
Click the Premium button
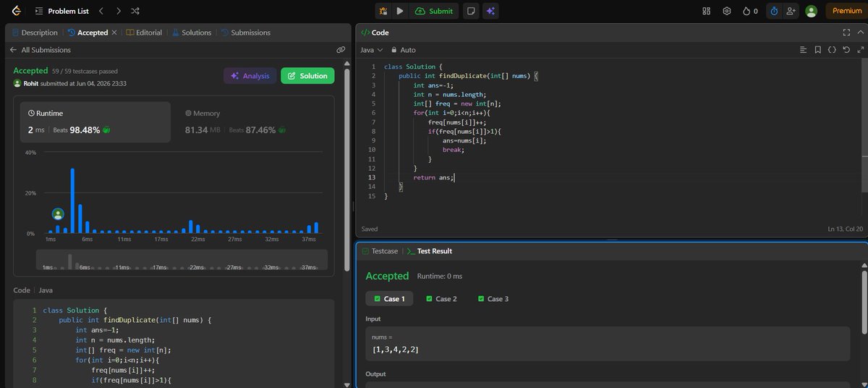(x=846, y=11)
